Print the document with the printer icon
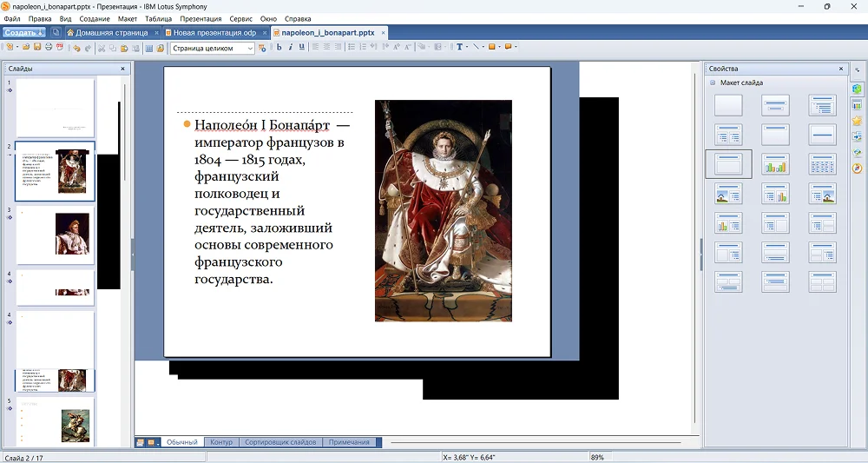This screenshot has width=868, height=463. (48, 48)
